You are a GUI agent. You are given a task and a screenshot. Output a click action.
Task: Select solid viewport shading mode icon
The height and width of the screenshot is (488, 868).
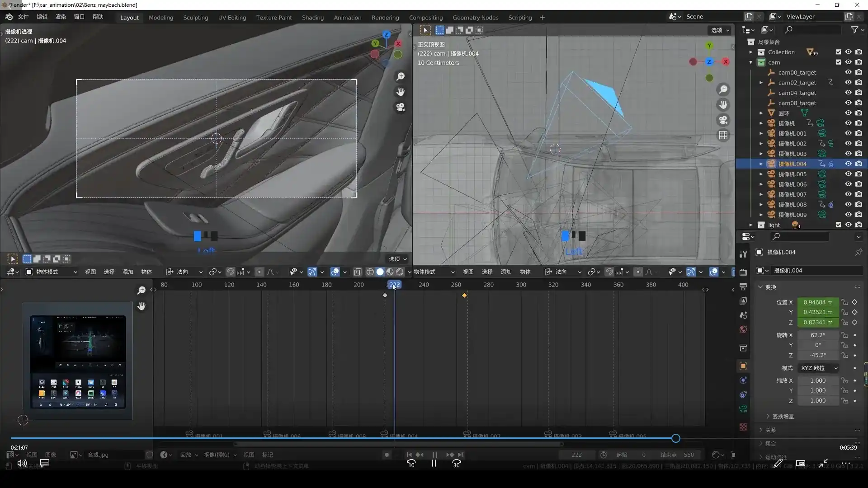point(380,272)
